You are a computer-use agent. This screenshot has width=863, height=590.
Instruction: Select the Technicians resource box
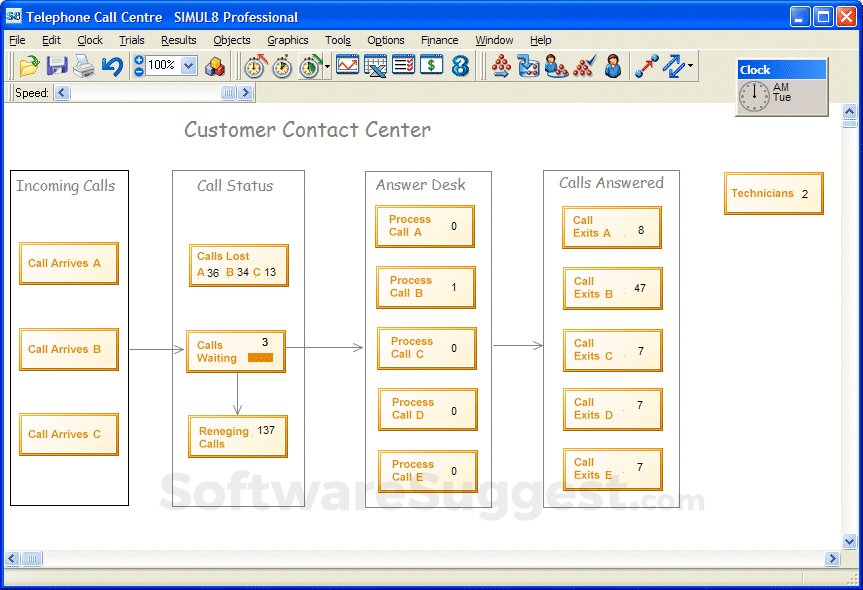click(773, 193)
